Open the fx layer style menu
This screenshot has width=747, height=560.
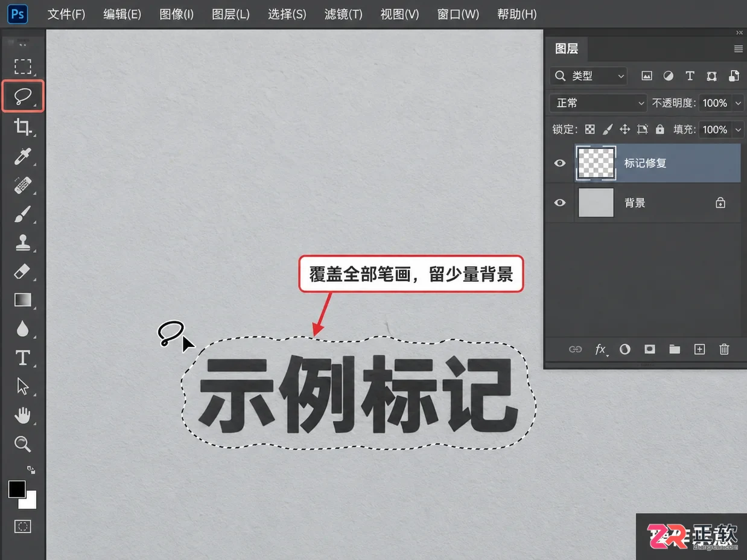tap(601, 349)
